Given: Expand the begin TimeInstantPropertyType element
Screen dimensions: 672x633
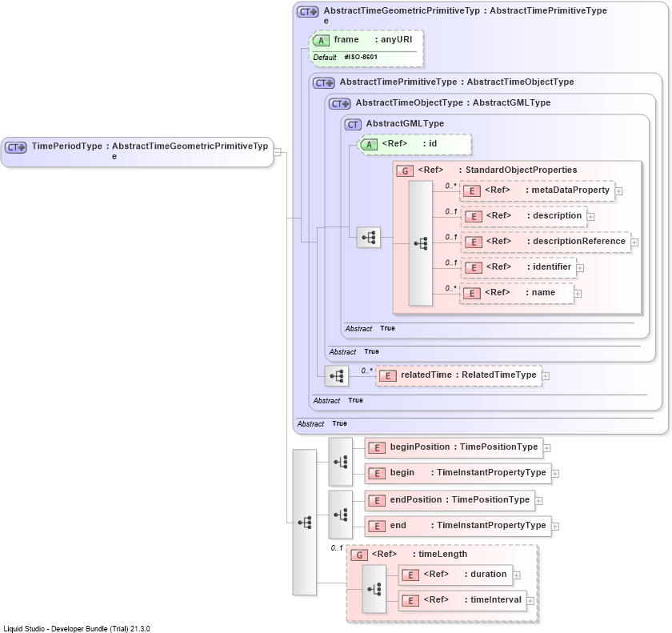Looking at the screenshot, I should pos(555,474).
